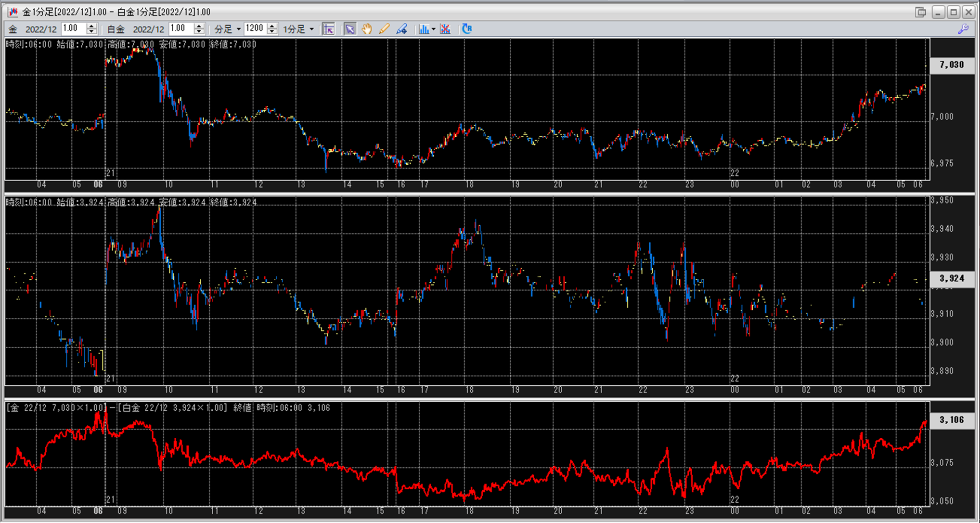This screenshot has width=980, height=523.
Task: Expand the 分足 timeframe type dropdown
Action: pos(228,29)
